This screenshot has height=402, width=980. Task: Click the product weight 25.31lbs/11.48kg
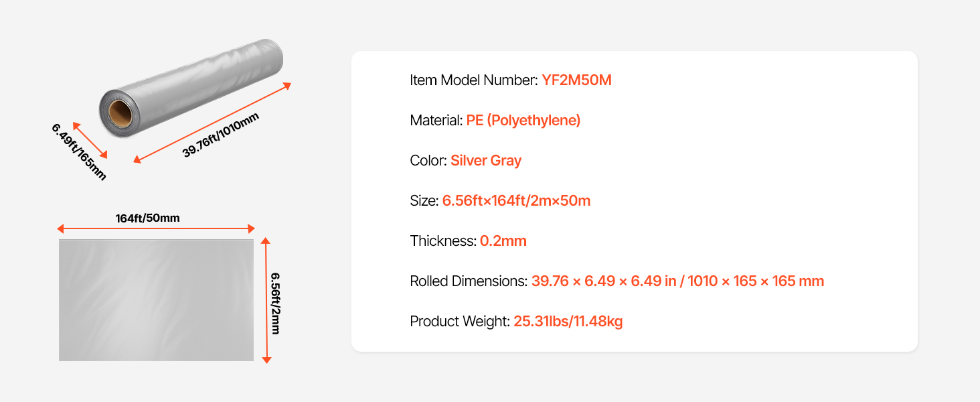[568, 322]
